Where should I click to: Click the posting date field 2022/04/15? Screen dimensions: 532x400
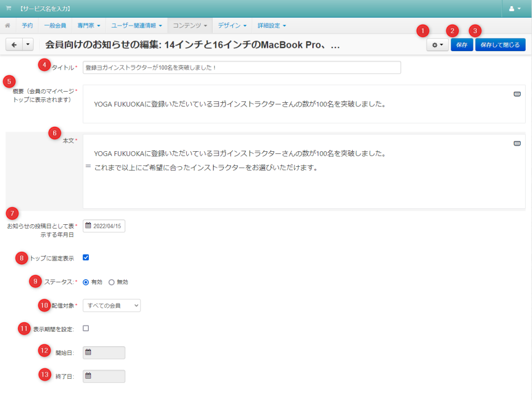coord(104,226)
